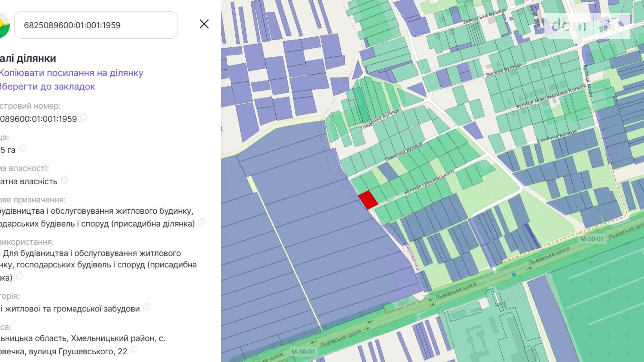
Task: Click 'вулиця Грушевського' street label on map
Action: 429,182
